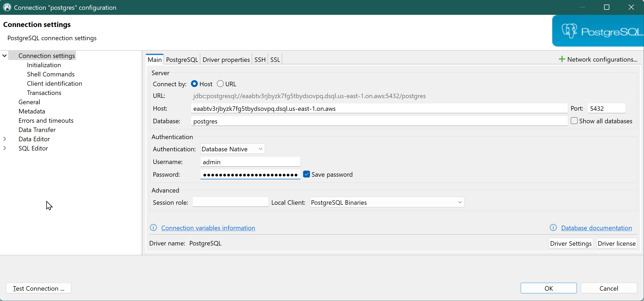Screen dimensions: 644x301
Task: Click the 'Driver name: PostgreSQL' text
Action: click(185, 243)
